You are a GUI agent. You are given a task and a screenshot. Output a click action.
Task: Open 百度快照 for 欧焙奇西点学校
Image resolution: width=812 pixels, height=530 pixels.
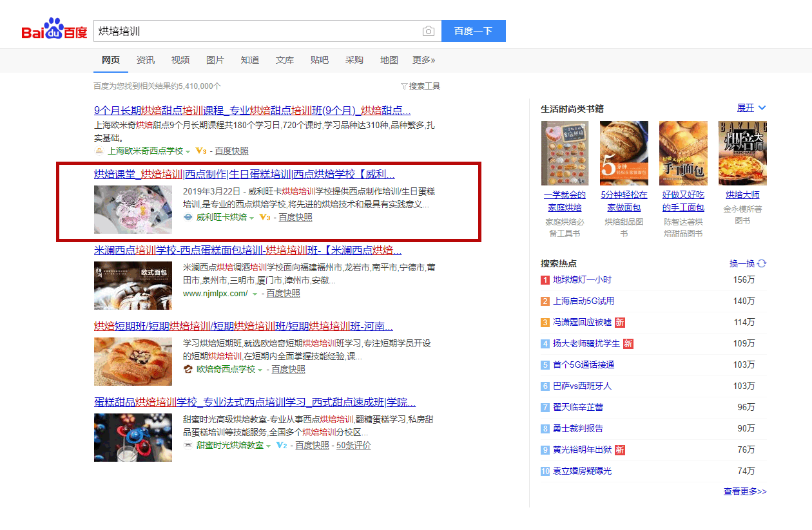[x=289, y=370]
